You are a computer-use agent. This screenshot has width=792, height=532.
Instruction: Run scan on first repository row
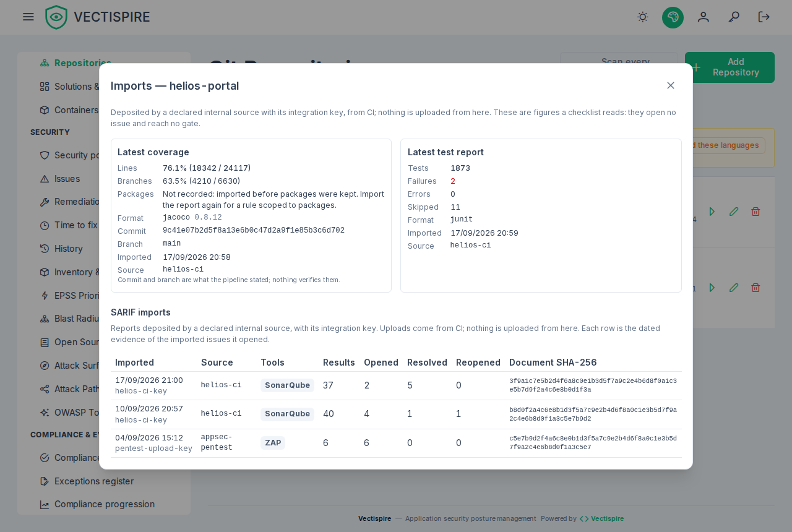pyautogui.click(x=712, y=212)
